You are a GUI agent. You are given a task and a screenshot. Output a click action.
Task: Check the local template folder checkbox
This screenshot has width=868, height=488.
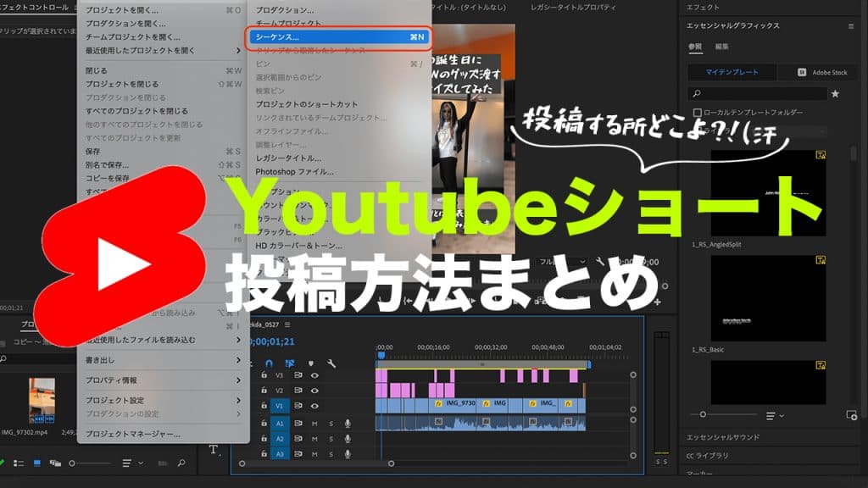pos(698,113)
